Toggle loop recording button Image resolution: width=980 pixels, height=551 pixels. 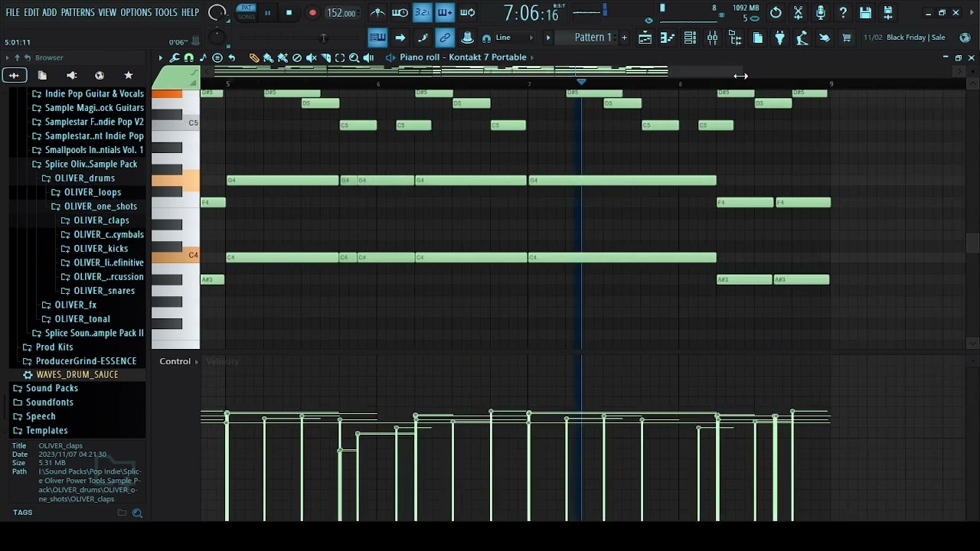pos(467,12)
